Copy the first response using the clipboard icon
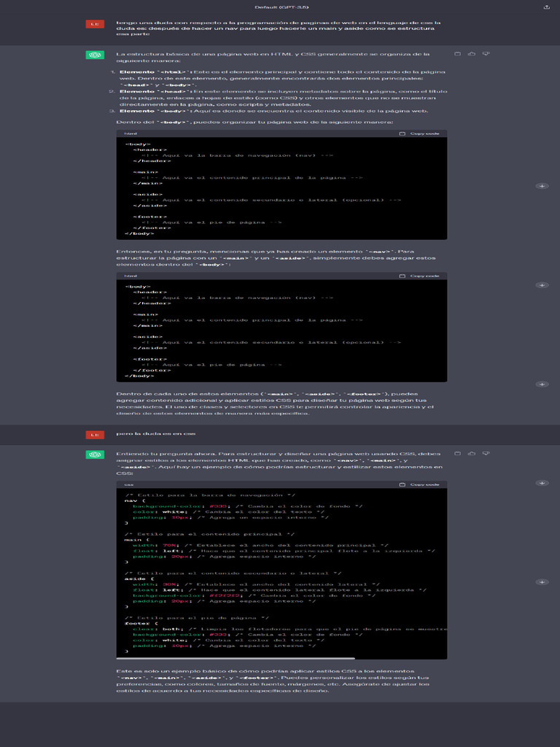560x747 pixels. [457, 54]
